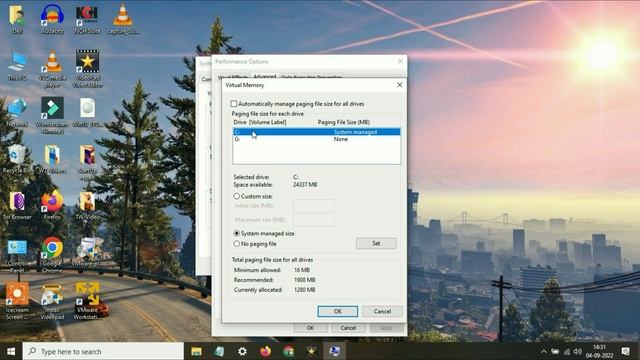640x360 pixels.
Task: Click OK in Virtual Memory dialog
Action: 338,311
